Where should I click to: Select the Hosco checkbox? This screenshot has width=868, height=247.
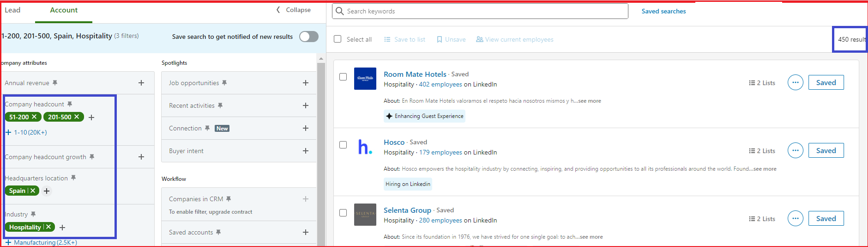[343, 145]
